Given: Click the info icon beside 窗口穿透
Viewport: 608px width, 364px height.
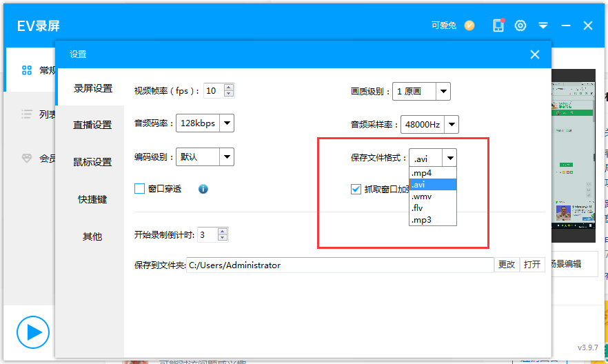Looking at the screenshot, I should coord(203,189).
